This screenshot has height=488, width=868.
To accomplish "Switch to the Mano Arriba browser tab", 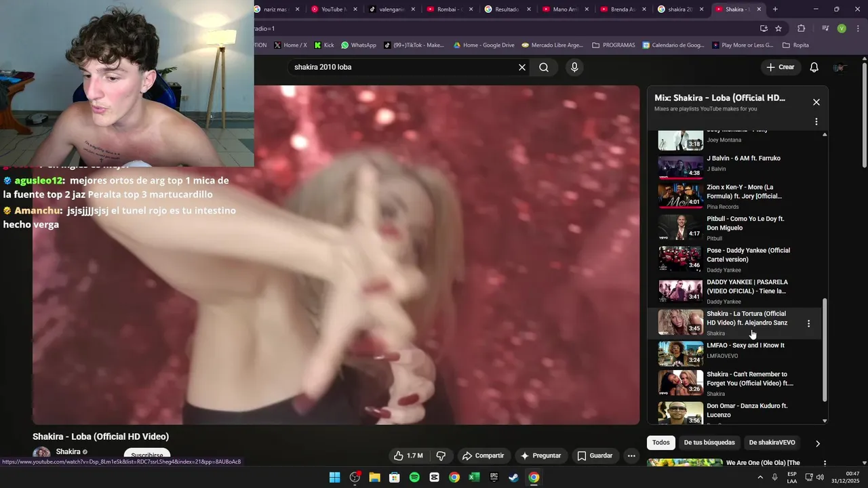I will coord(564,9).
